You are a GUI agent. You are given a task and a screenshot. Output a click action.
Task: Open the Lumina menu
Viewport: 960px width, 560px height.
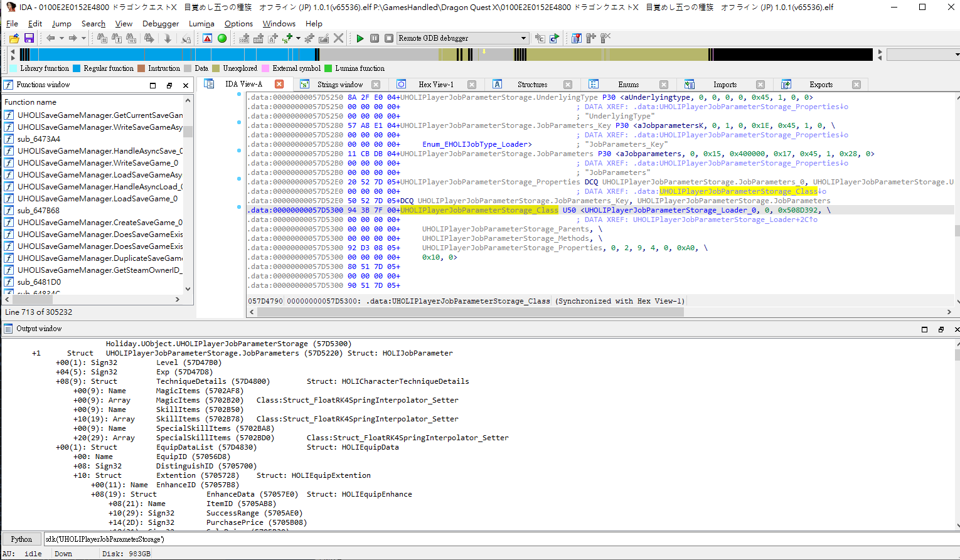201,24
